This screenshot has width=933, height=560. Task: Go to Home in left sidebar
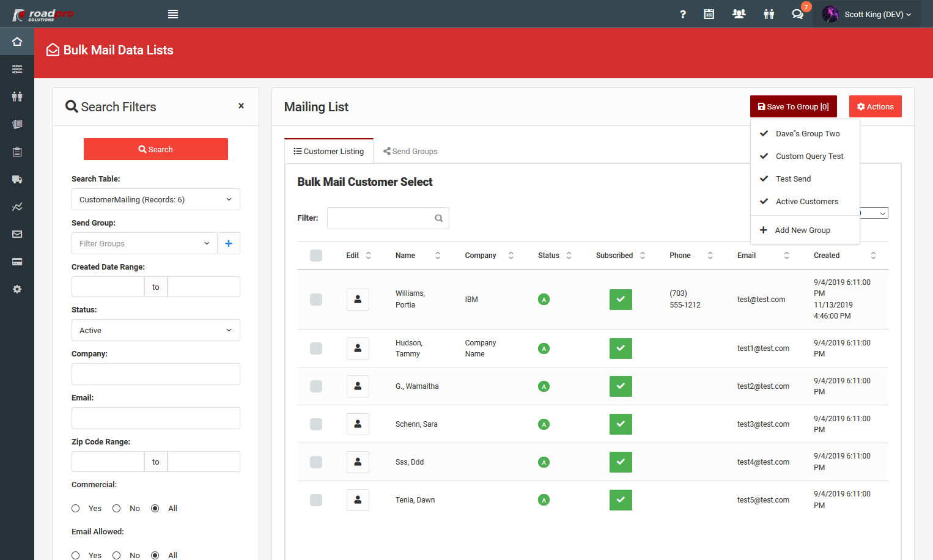click(17, 42)
